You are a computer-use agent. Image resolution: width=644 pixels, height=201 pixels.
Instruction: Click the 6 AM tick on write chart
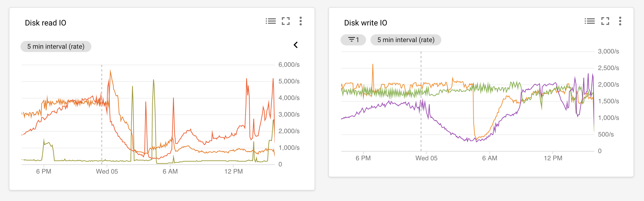490,158
